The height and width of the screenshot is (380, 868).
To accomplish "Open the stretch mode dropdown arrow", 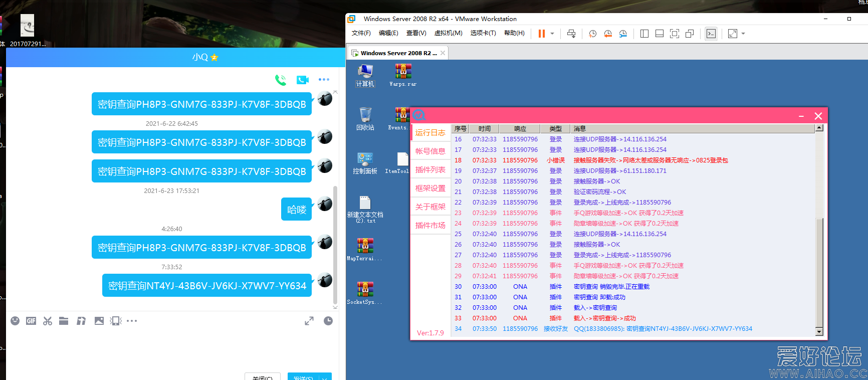I will (743, 34).
